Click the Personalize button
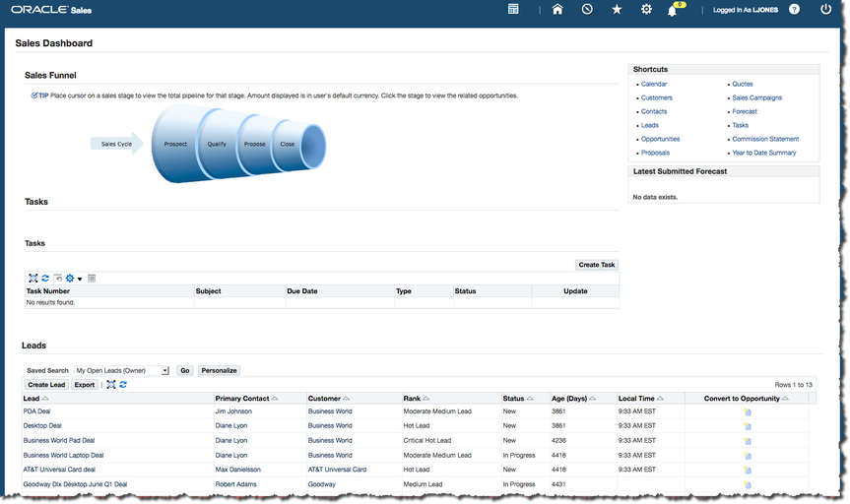 (x=219, y=371)
